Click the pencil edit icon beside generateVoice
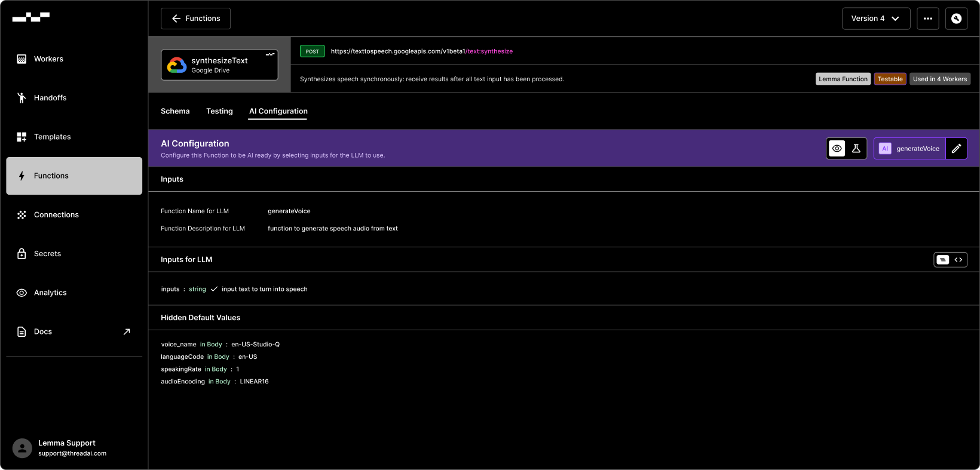The image size is (980, 470). (x=956, y=149)
